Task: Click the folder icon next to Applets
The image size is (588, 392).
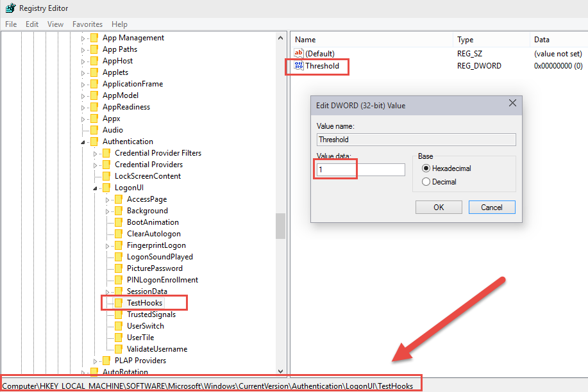Action: 94,72
